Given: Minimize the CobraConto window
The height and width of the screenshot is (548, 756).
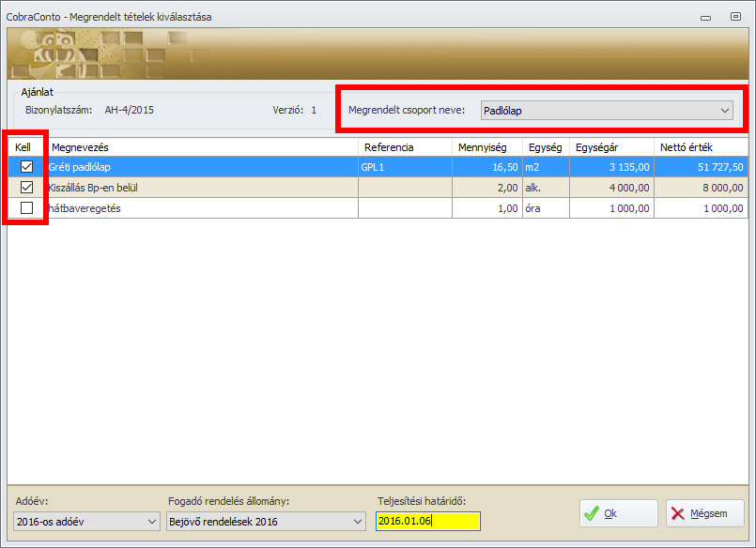Looking at the screenshot, I should point(705,18).
